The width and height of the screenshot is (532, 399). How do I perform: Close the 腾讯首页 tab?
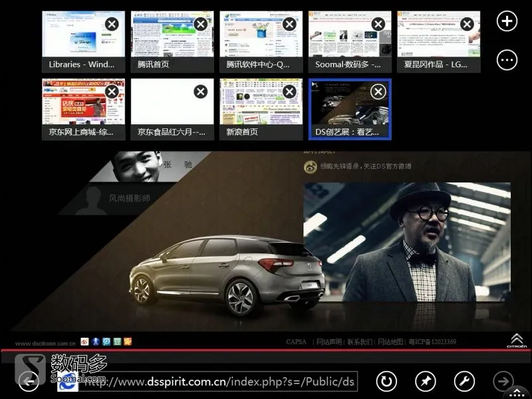[201, 24]
